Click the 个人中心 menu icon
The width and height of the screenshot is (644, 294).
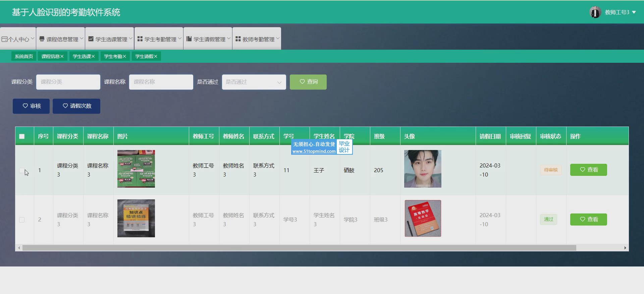pyautogui.click(x=4, y=39)
